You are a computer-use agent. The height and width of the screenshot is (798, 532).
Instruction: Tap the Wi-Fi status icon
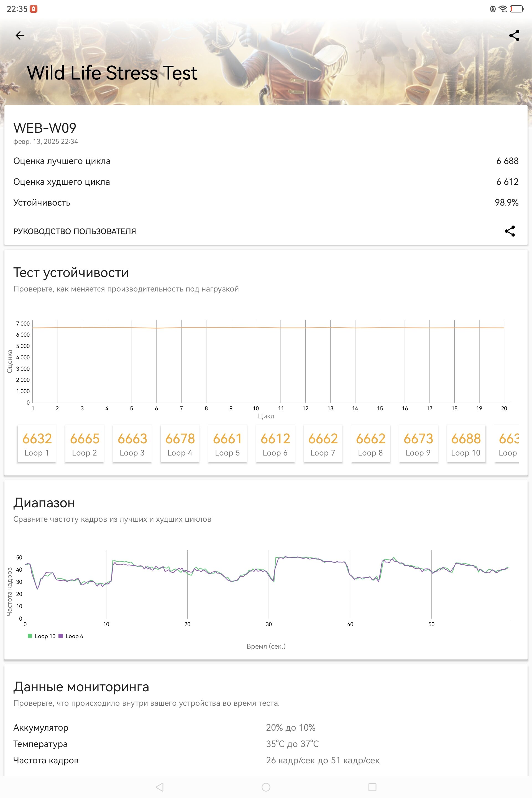pyautogui.click(x=503, y=9)
